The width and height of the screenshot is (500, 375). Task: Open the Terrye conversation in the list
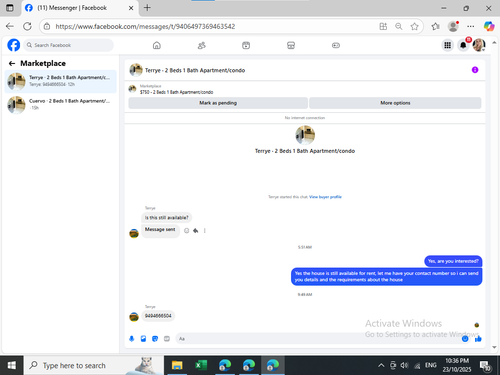[61, 81]
